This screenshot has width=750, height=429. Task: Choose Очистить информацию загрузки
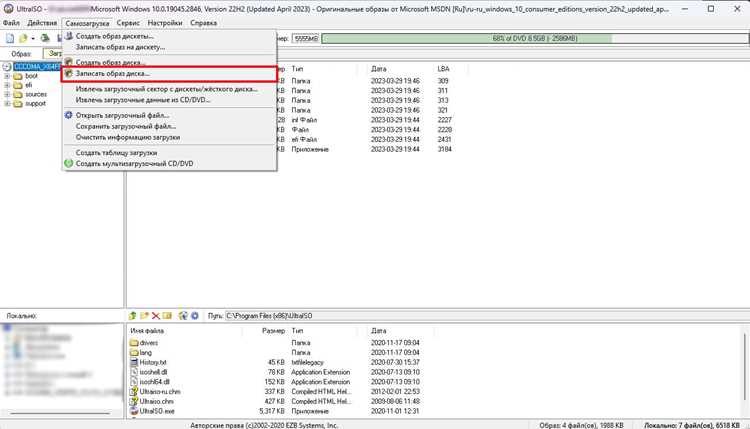pos(170,137)
